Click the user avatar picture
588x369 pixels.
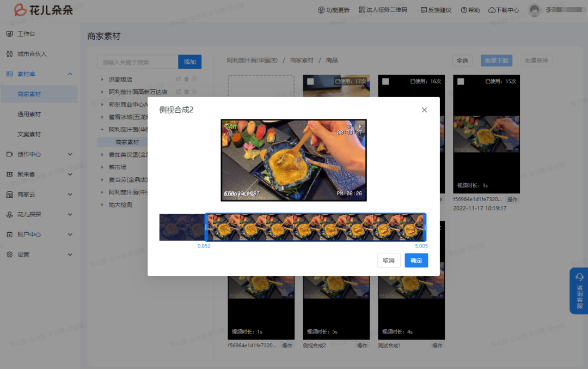click(535, 10)
